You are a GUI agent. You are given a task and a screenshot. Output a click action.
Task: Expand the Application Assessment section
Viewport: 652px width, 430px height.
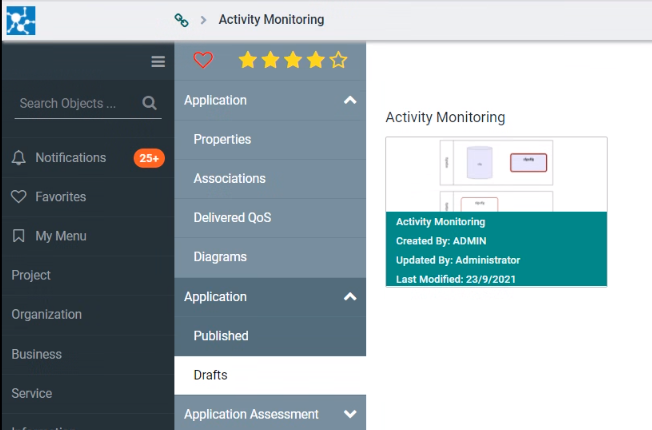pos(350,414)
